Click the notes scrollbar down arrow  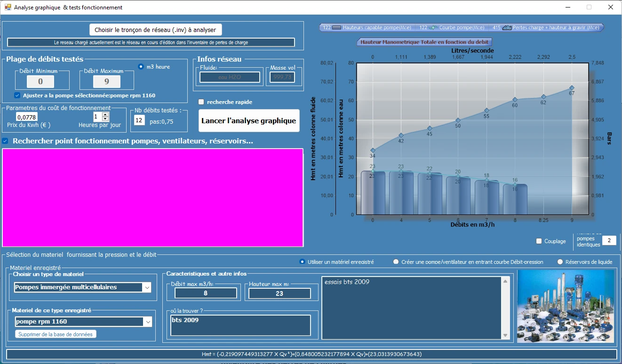pyautogui.click(x=506, y=335)
